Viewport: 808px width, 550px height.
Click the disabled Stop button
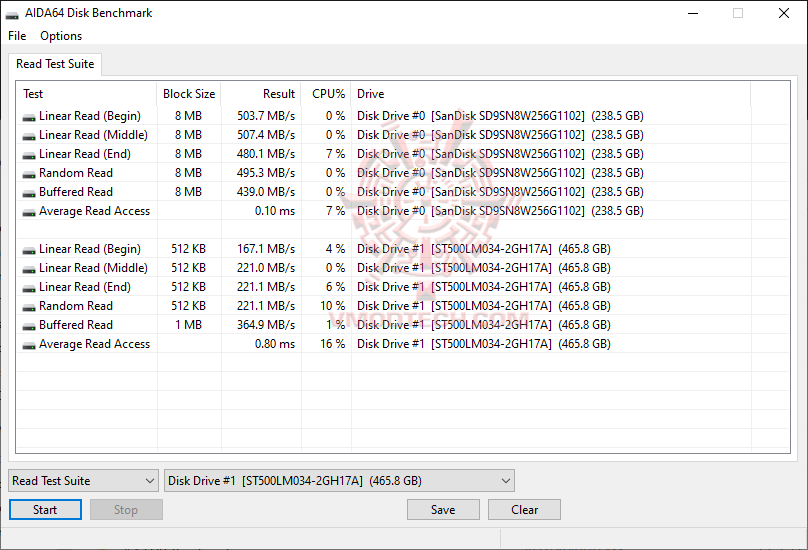tap(126, 509)
